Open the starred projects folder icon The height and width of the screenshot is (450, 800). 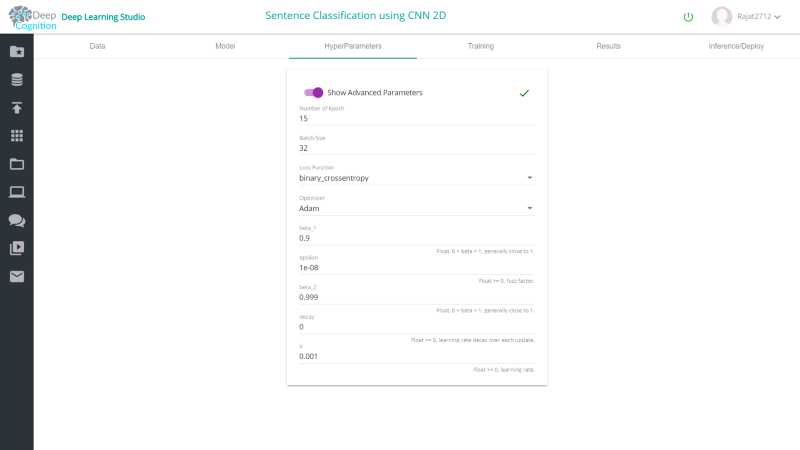17,52
